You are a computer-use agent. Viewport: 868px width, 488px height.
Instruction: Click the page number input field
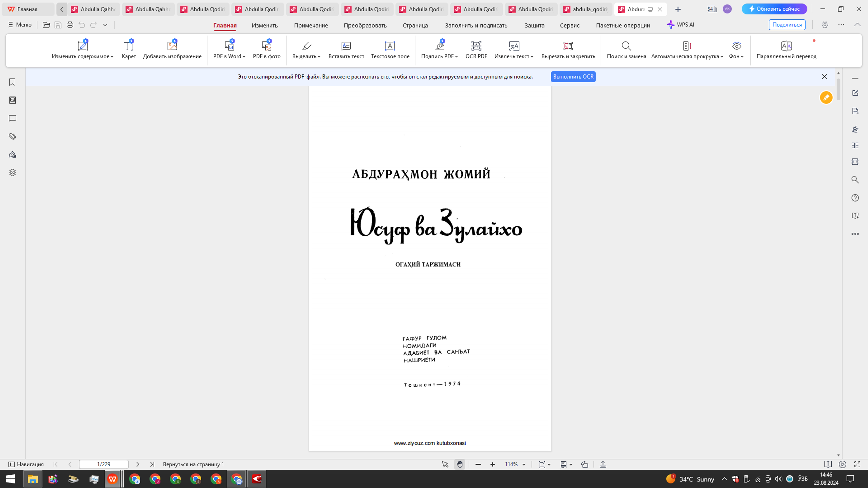click(103, 464)
